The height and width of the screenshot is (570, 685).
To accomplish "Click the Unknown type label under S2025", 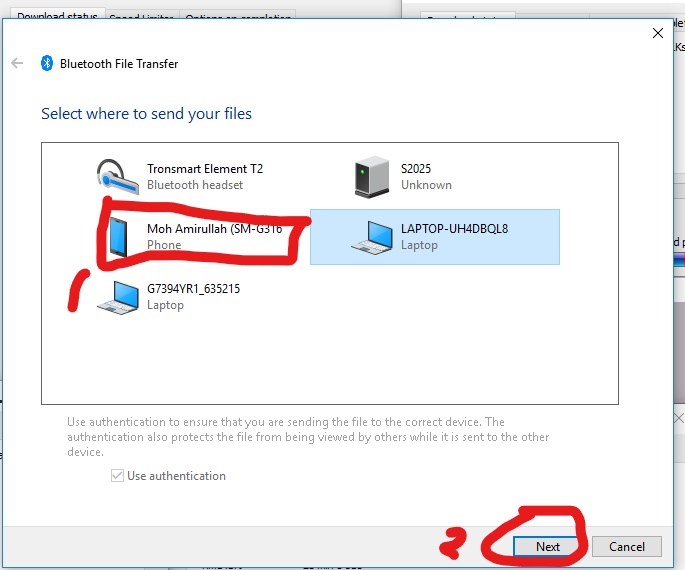I will [x=426, y=185].
